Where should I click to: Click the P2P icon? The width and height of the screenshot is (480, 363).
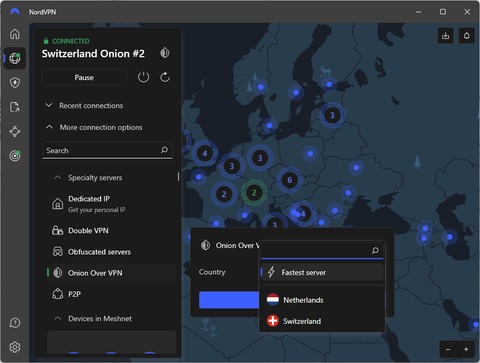click(57, 294)
